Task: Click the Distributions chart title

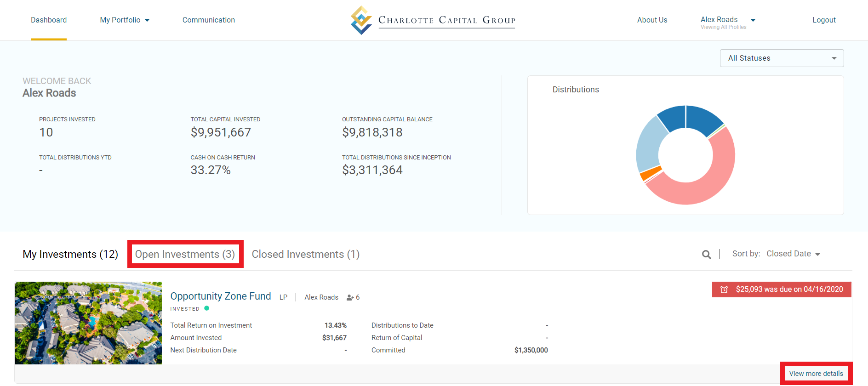Action: [576, 90]
